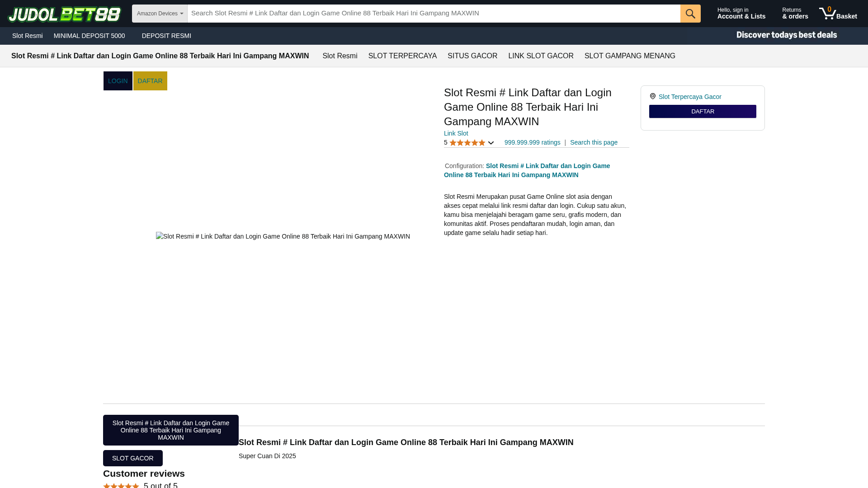This screenshot has width=868, height=488.
Task: Click the JUDOLBET88 logo
Action: (65, 14)
